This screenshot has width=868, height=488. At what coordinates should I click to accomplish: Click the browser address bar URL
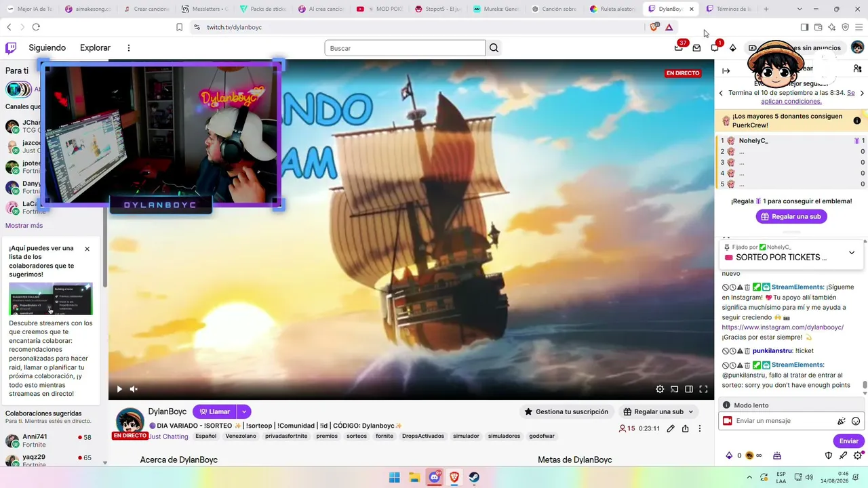click(x=234, y=27)
